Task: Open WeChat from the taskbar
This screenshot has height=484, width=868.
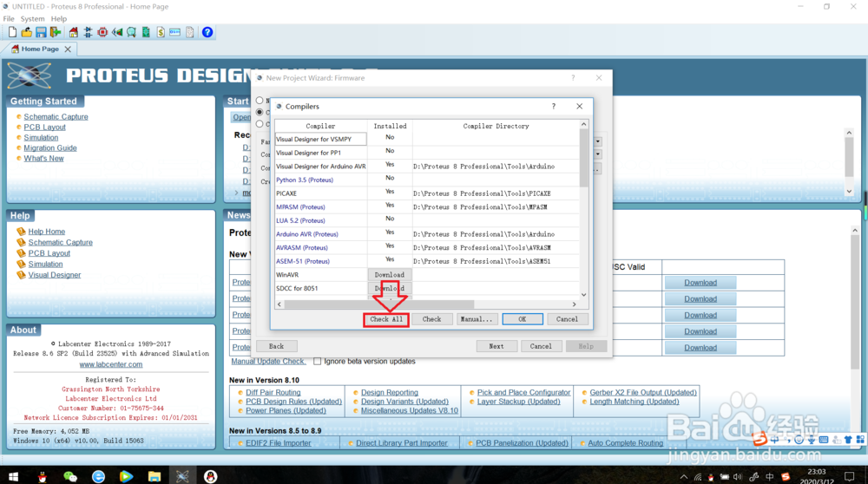Action: click(x=70, y=476)
